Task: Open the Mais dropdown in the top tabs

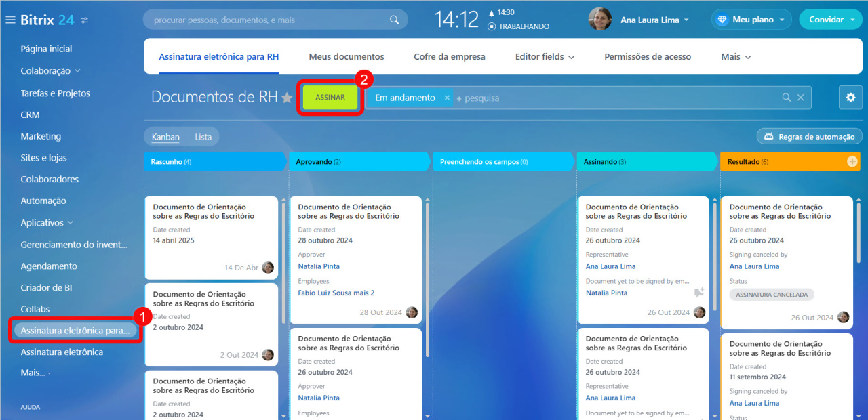Action: click(x=736, y=57)
